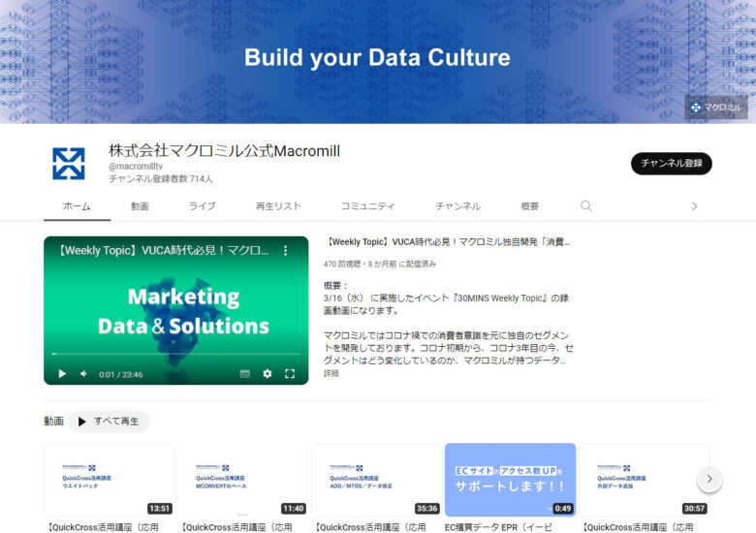Open the 動画 tab
The image size is (756, 533).
click(140, 206)
